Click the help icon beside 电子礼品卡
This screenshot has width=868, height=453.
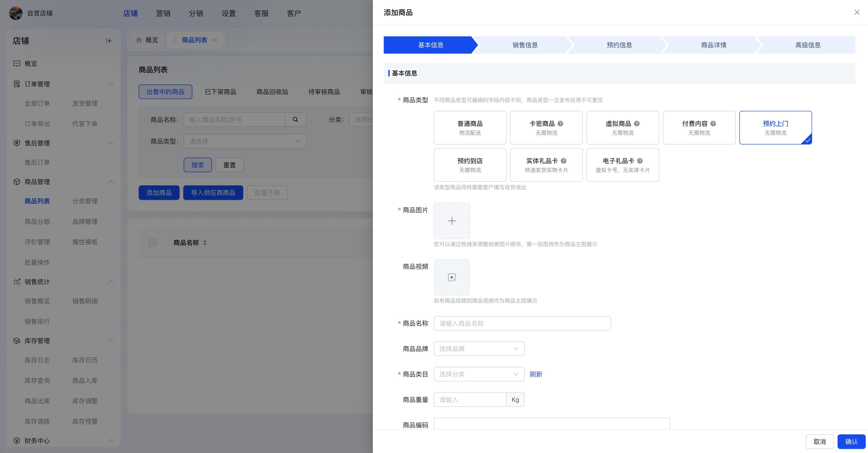(640, 161)
